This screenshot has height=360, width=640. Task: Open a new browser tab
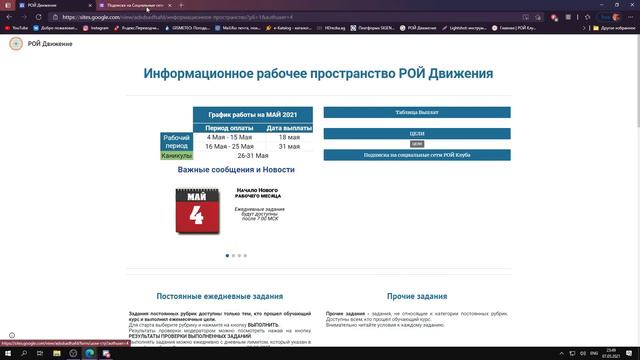tap(181, 5)
